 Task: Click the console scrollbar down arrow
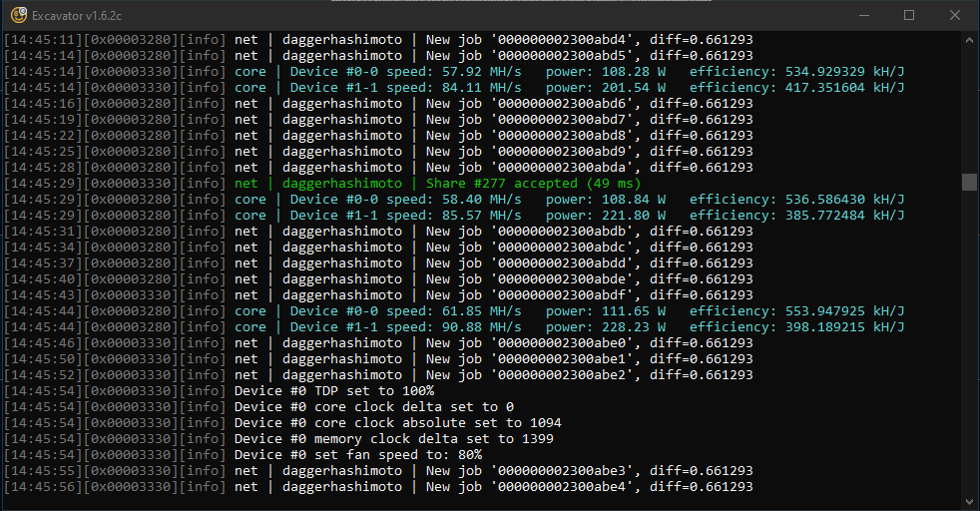point(969,501)
